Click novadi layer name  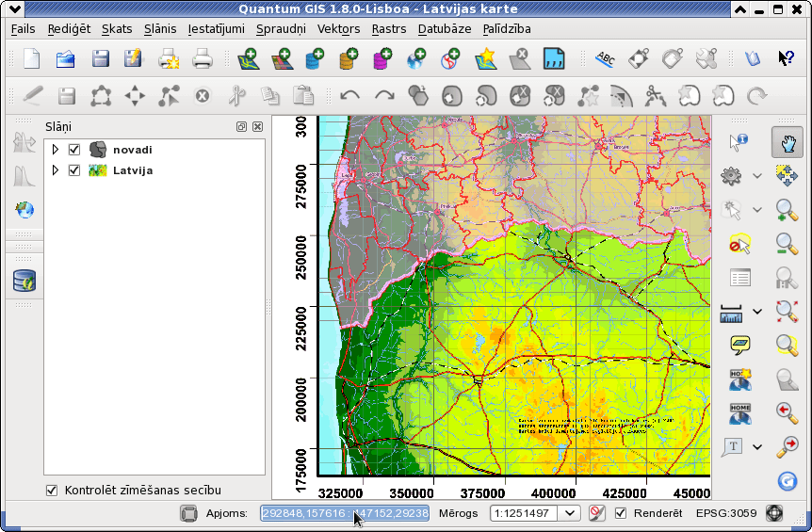(x=133, y=150)
